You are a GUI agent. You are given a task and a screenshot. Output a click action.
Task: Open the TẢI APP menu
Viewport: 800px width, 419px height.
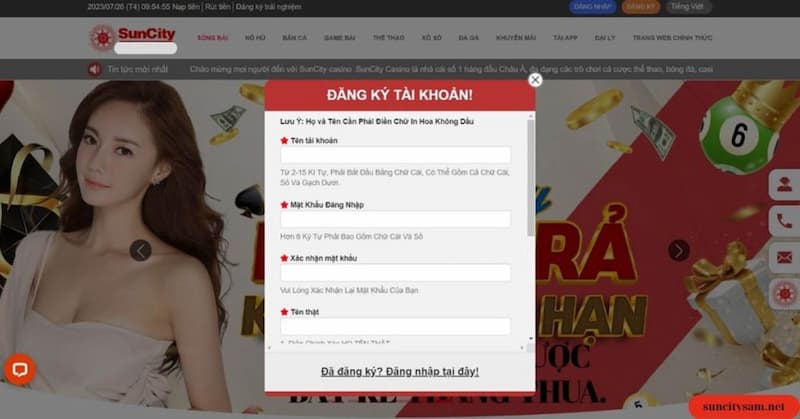tap(565, 38)
